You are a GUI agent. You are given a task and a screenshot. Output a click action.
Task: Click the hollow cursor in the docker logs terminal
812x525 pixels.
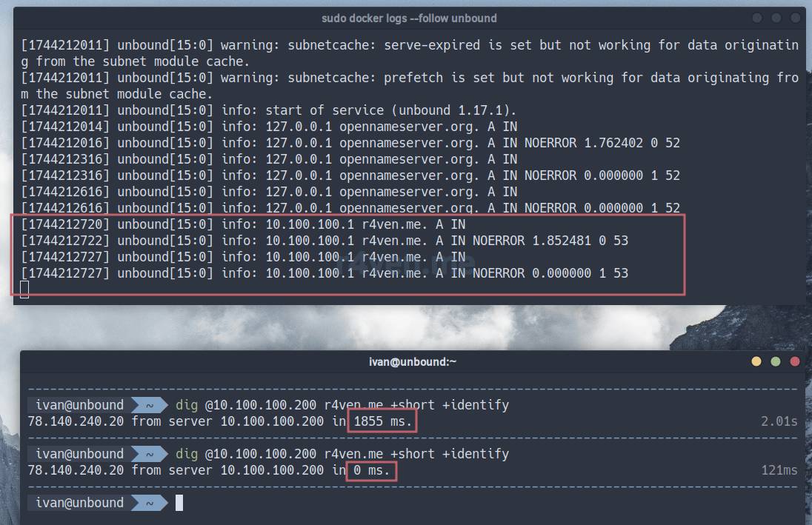pos(24,290)
